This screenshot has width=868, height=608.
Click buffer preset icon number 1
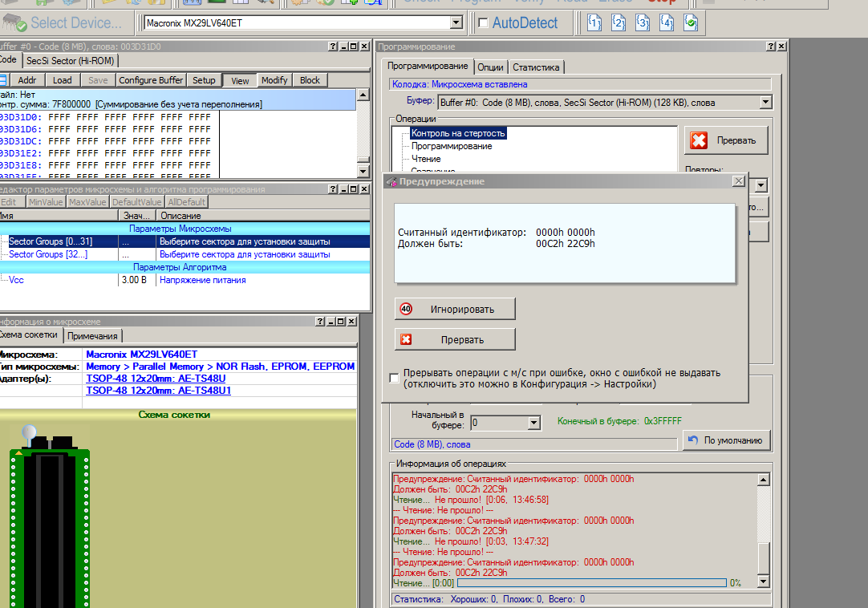click(594, 22)
